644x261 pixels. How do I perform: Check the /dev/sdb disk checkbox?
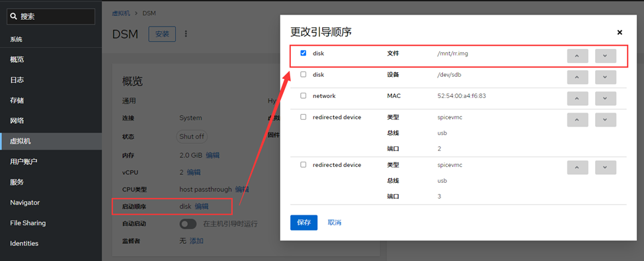click(303, 74)
